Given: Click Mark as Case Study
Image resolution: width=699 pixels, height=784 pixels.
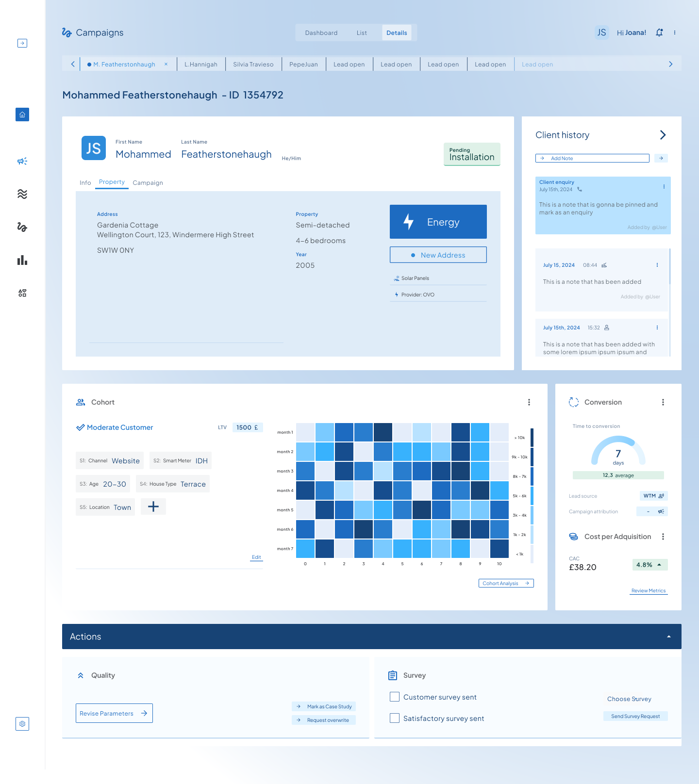Looking at the screenshot, I should point(324,706).
